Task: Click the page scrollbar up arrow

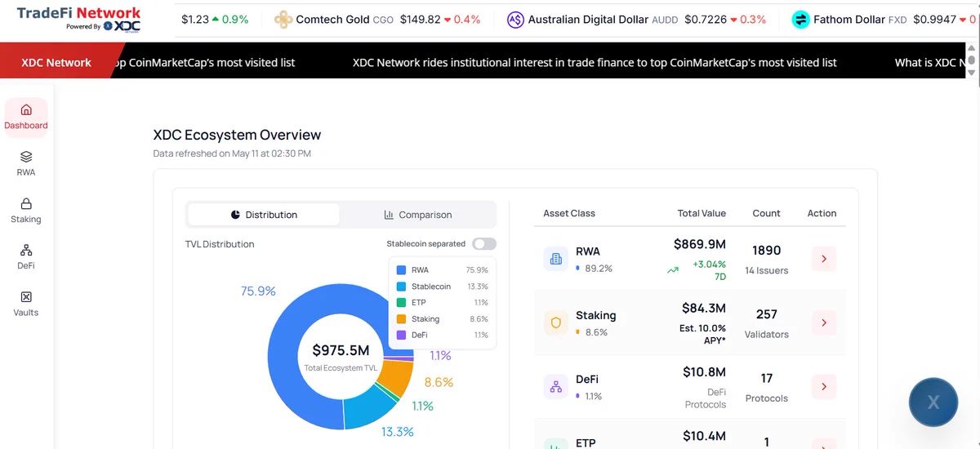Action: coord(971,49)
